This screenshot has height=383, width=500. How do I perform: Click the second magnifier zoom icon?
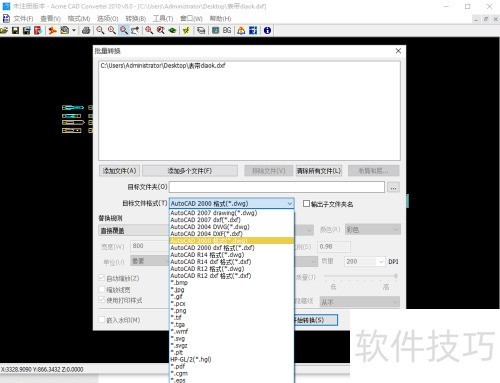click(112, 31)
